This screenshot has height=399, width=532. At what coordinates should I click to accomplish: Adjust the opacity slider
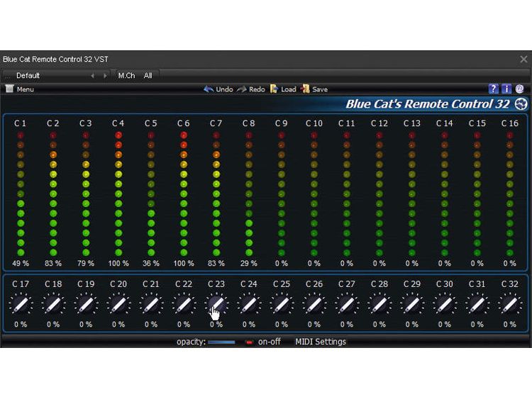click(221, 342)
